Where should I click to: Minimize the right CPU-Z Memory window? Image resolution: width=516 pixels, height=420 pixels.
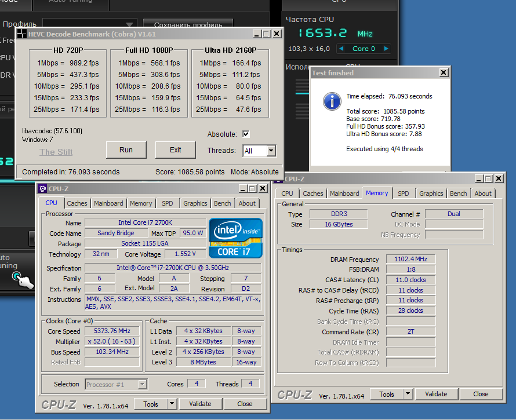(x=479, y=178)
